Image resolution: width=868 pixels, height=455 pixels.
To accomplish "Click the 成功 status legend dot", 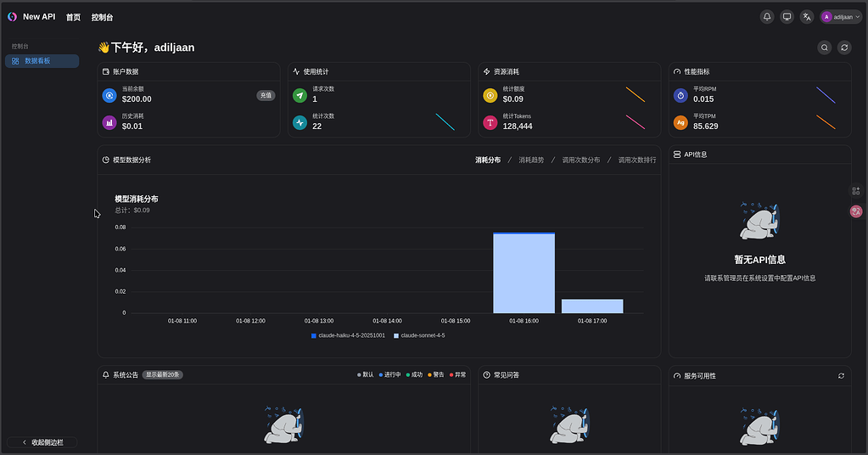I will tap(408, 375).
